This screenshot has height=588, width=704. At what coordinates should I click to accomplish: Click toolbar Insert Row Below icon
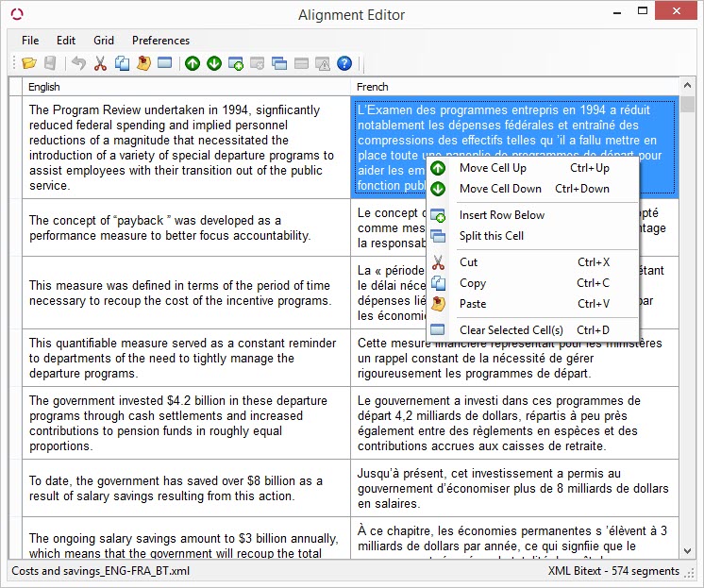pos(236,63)
